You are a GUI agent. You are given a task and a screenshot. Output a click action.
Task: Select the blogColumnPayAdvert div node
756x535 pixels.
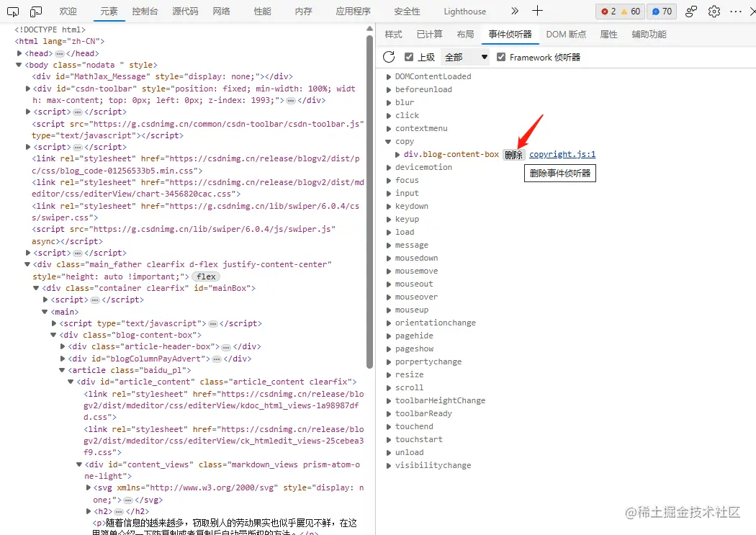coord(159,359)
